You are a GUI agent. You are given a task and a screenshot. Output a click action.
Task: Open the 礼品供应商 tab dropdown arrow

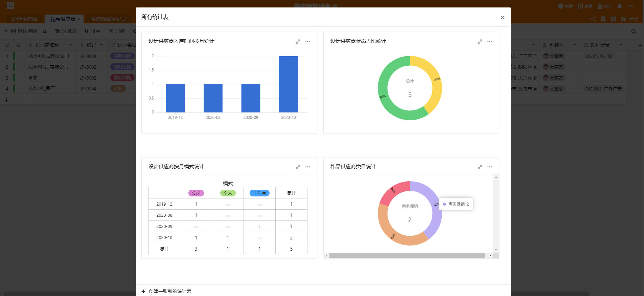79,19
